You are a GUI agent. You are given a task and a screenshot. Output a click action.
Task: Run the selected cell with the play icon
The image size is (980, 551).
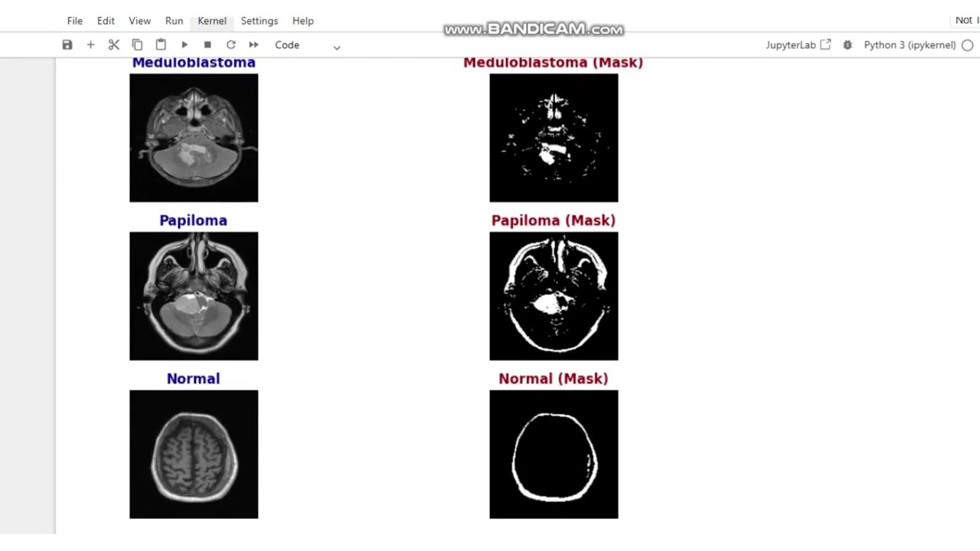(x=185, y=45)
